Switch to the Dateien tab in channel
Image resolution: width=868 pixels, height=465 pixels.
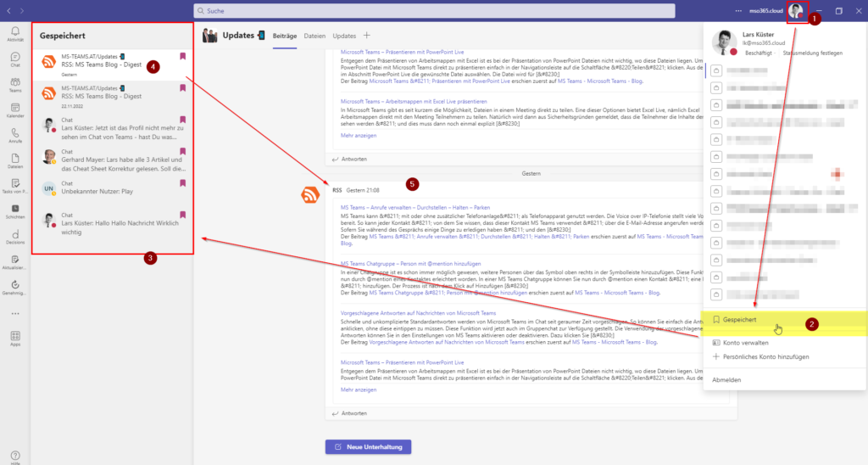[314, 36]
